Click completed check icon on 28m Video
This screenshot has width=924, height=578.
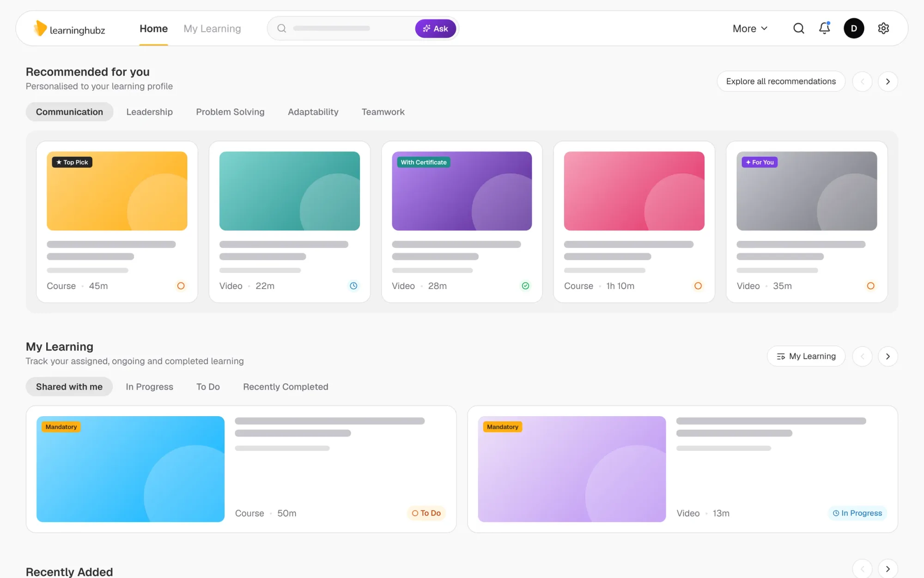coord(525,286)
